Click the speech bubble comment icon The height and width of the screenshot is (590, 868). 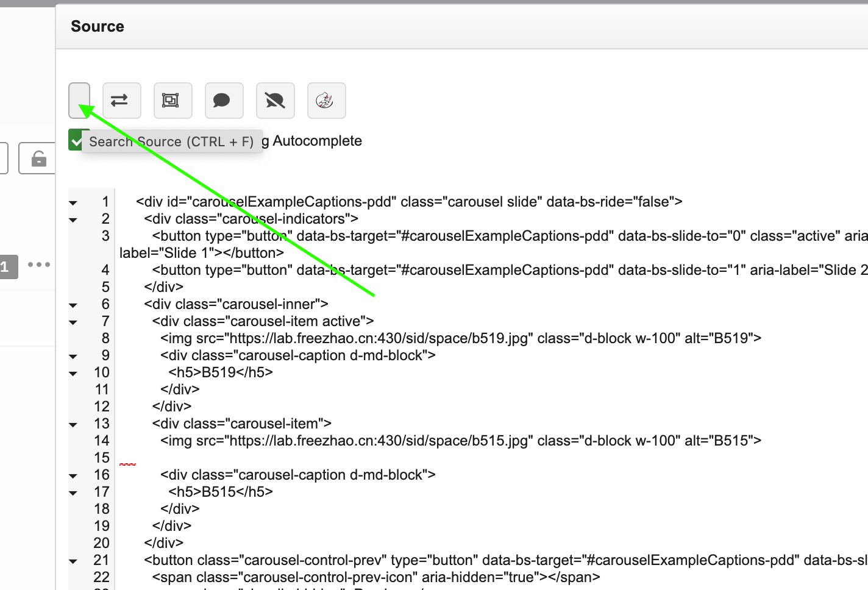click(x=224, y=101)
